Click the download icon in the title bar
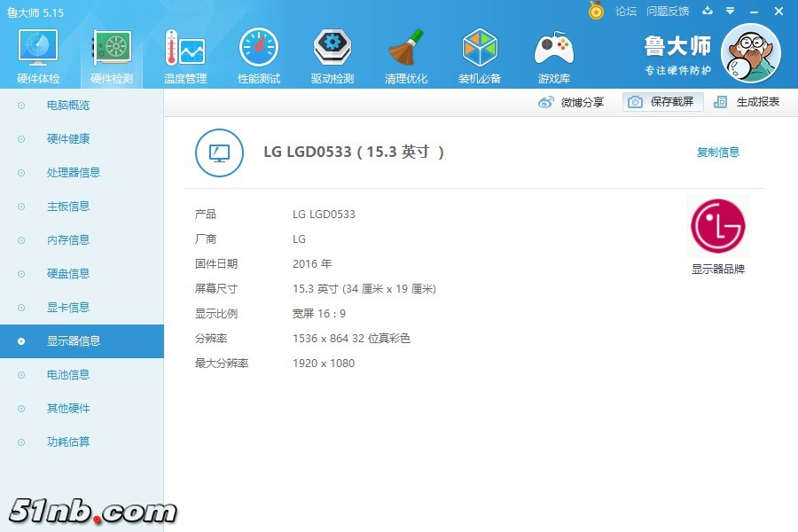This screenshot has width=798, height=532. click(x=708, y=12)
